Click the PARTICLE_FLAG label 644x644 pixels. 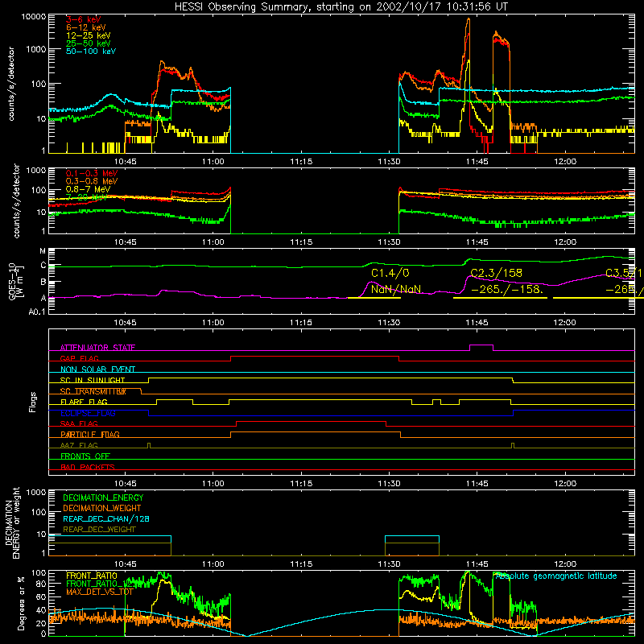pyautogui.click(x=90, y=435)
